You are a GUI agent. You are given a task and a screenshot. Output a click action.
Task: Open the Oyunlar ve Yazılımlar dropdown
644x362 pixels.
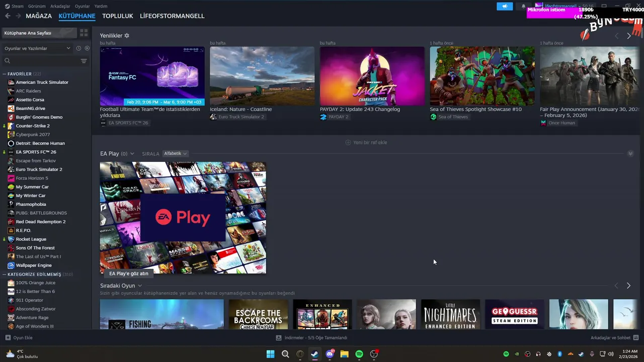coord(37,48)
